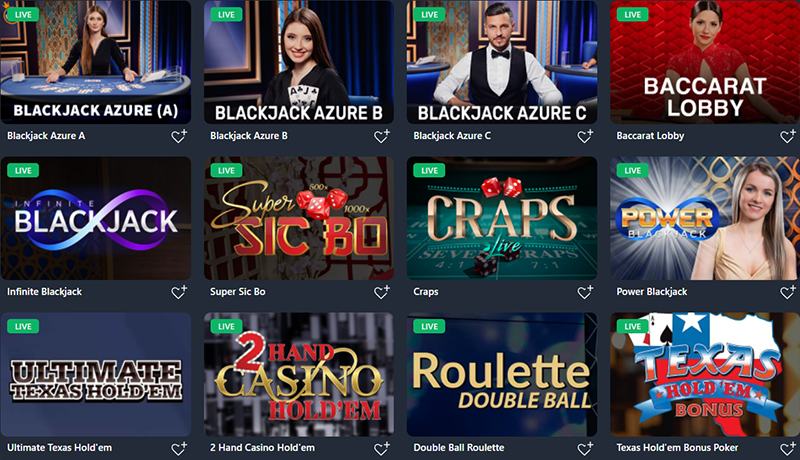Launch the Baccarat Lobby game tile
This screenshot has width=800, height=460.
(705, 62)
